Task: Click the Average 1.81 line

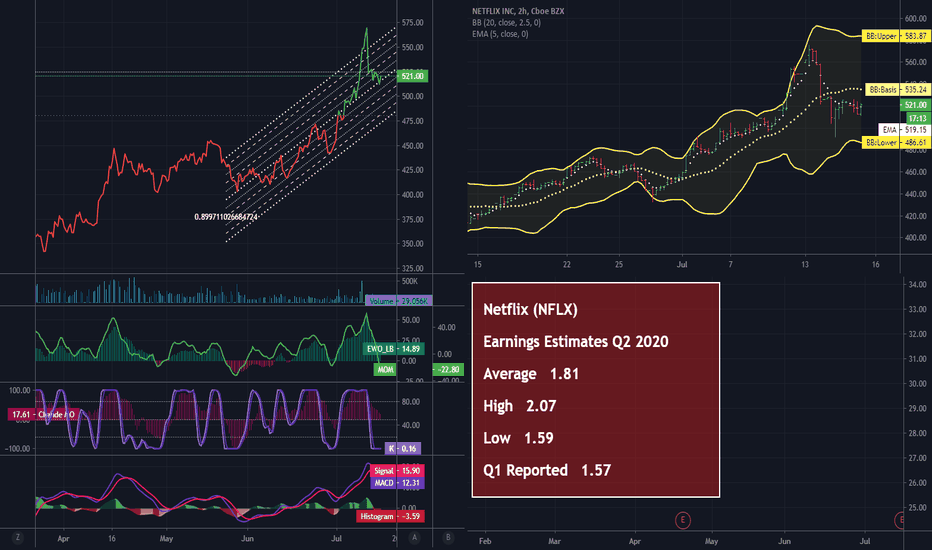Action: tap(531, 373)
